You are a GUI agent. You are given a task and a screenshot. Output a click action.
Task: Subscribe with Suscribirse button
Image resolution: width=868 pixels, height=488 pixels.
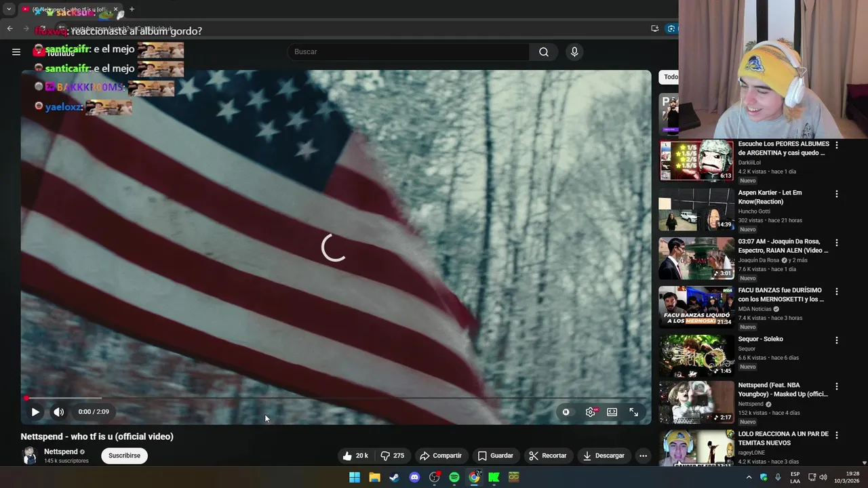pyautogui.click(x=124, y=455)
